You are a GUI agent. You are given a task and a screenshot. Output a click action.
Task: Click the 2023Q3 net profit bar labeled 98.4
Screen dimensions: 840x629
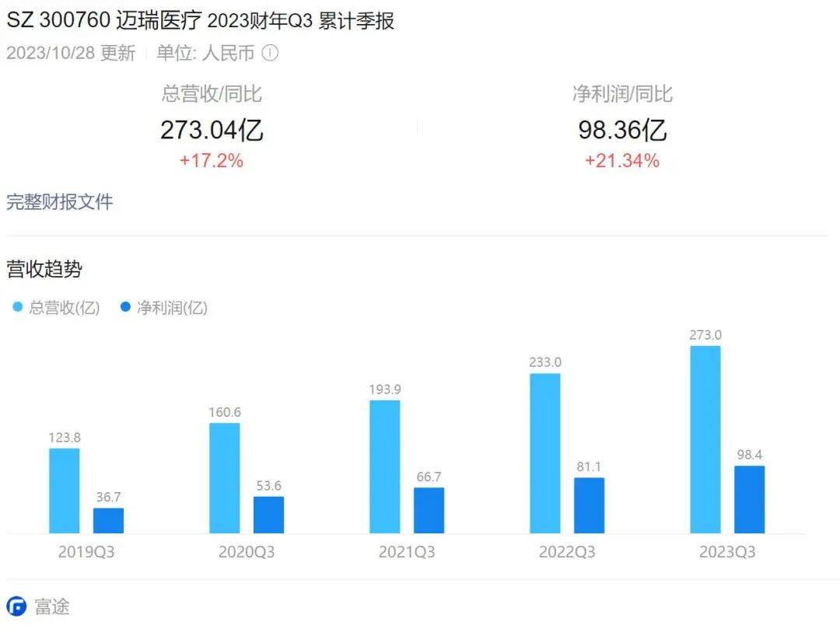point(749,499)
